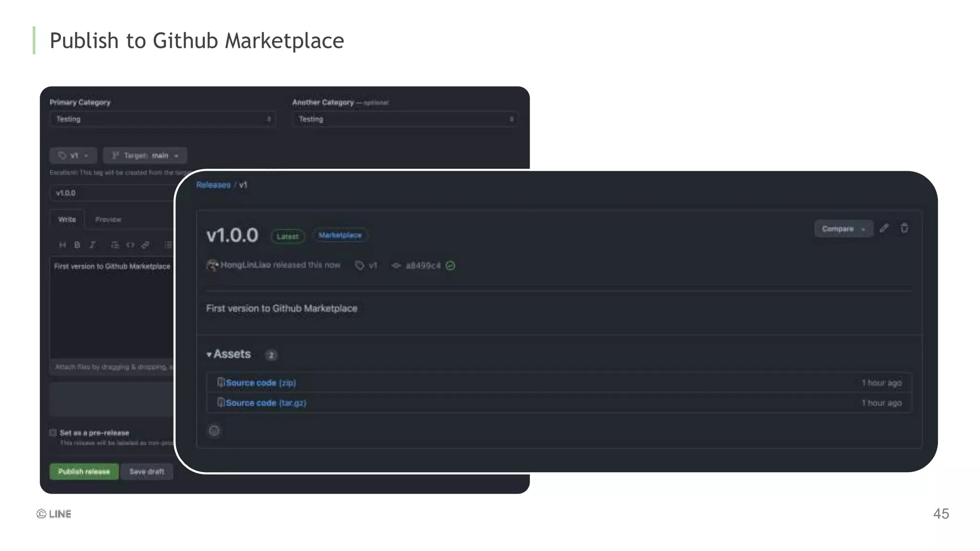Click the pencil edit release icon

coord(884,228)
